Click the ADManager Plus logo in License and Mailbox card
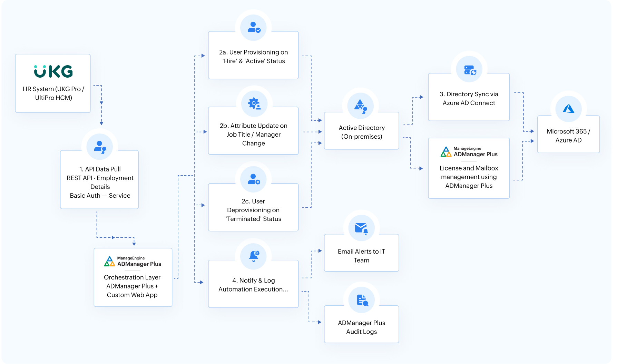Image resolution: width=617 pixels, height=364 pixels. click(469, 151)
